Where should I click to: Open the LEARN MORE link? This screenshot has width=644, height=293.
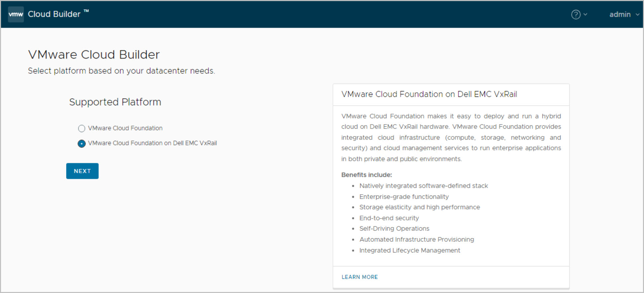coord(360,277)
